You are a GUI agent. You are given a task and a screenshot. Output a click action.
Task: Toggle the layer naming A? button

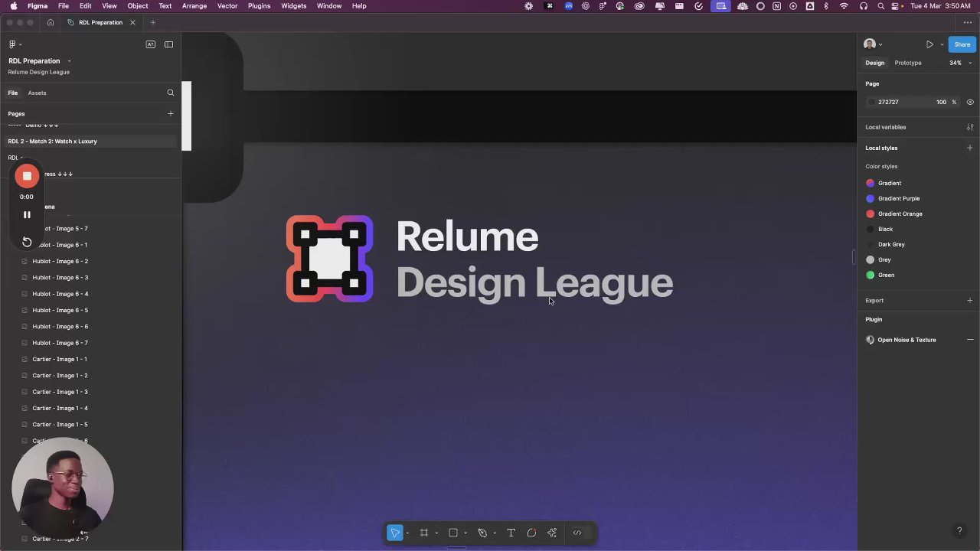click(x=150, y=44)
